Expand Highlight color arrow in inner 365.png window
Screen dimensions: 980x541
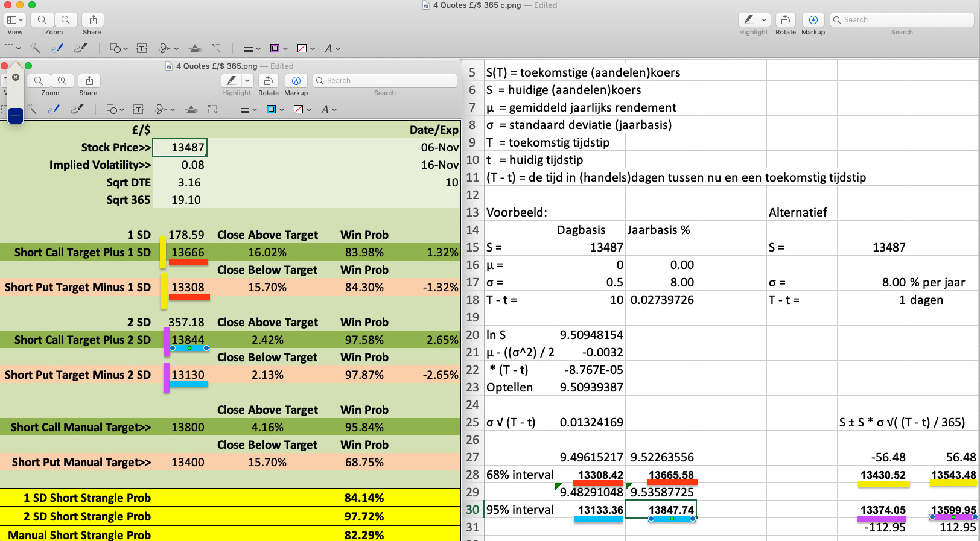247,81
